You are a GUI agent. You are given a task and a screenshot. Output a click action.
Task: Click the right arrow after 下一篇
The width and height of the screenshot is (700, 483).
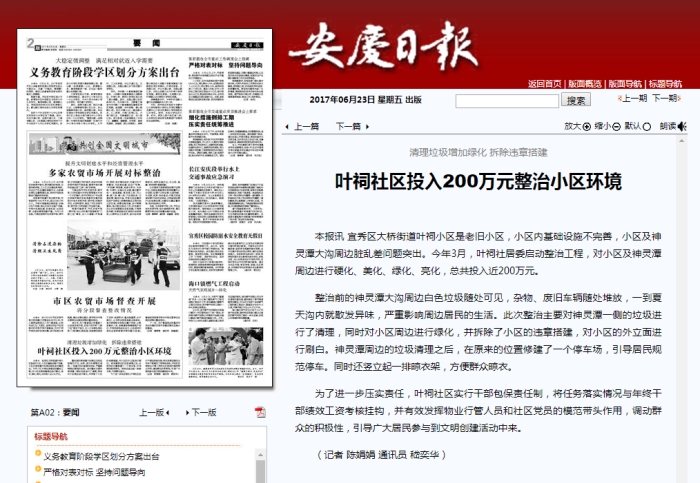click(367, 127)
